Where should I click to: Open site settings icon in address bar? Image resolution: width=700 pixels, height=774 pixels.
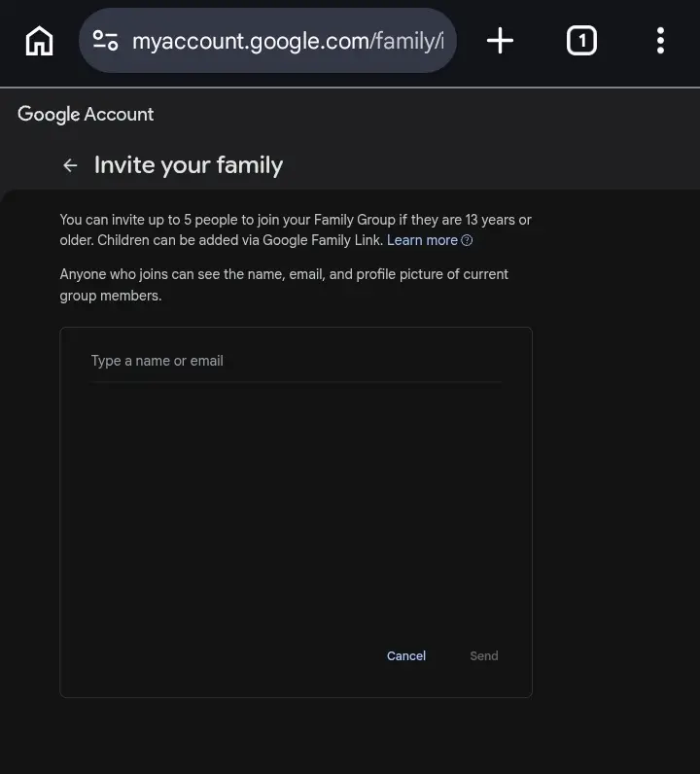pyautogui.click(x=105, y=41)
